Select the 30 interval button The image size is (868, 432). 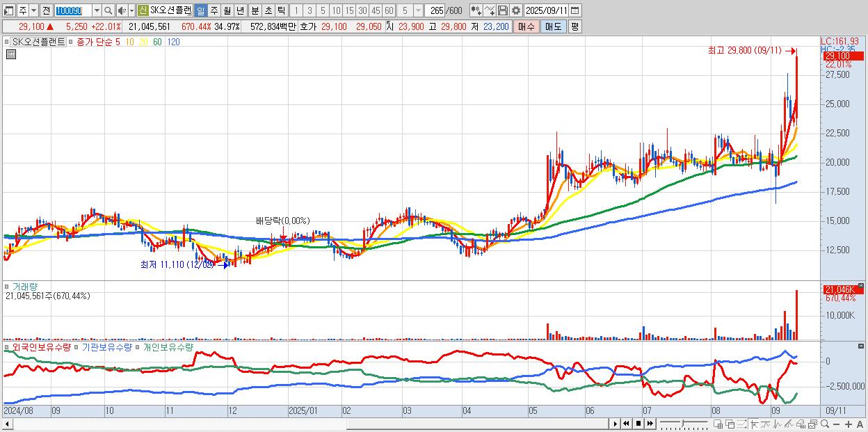pos(362,10)
